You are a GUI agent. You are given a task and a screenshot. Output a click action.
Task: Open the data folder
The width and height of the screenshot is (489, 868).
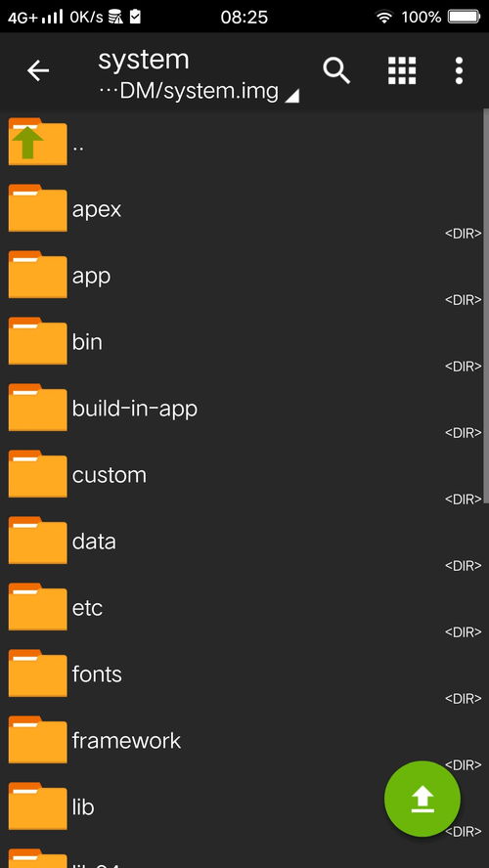[244, 542]
